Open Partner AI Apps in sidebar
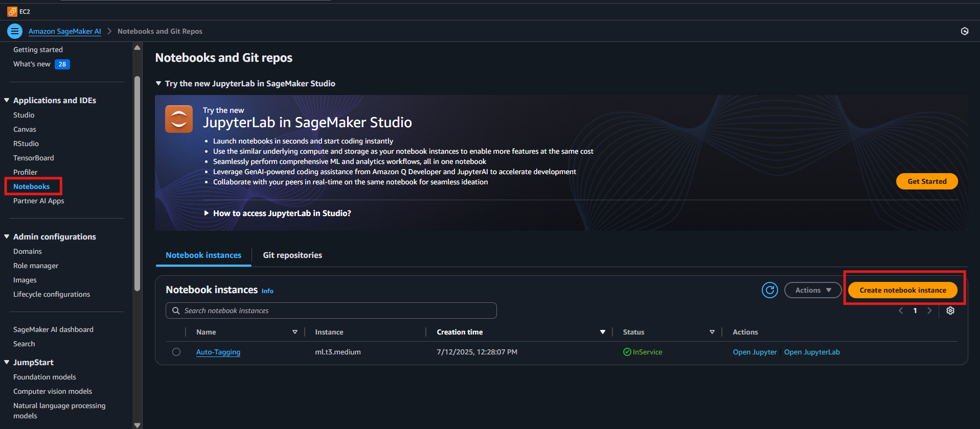The image size is (980, 429). [39, 201]
